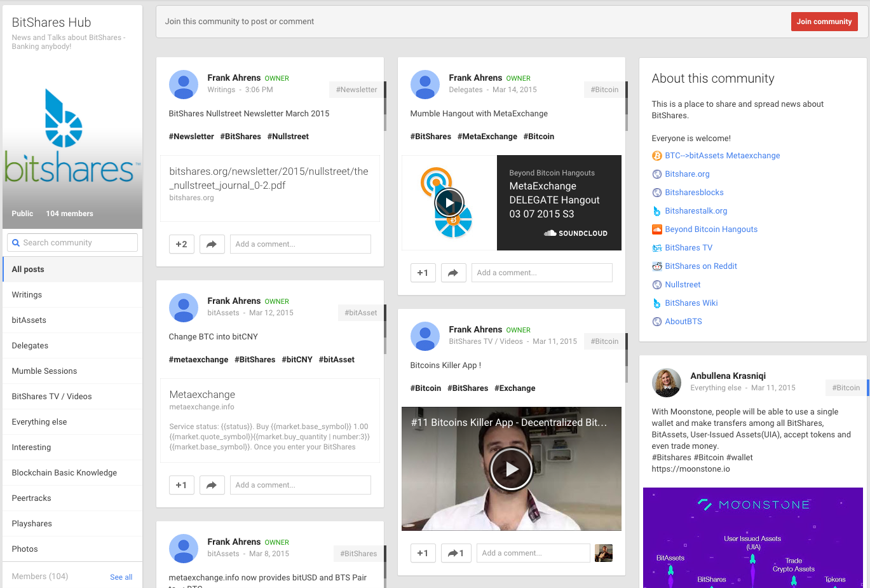Click the globe icon beside Bitshare.org
Screen dimensions: 870x588
[657, 174]
